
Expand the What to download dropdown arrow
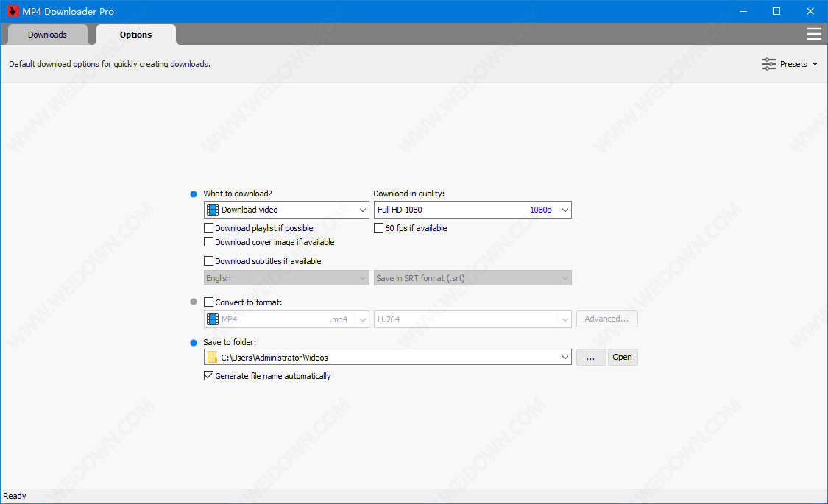pyautogui.click(x=363, y=210)
